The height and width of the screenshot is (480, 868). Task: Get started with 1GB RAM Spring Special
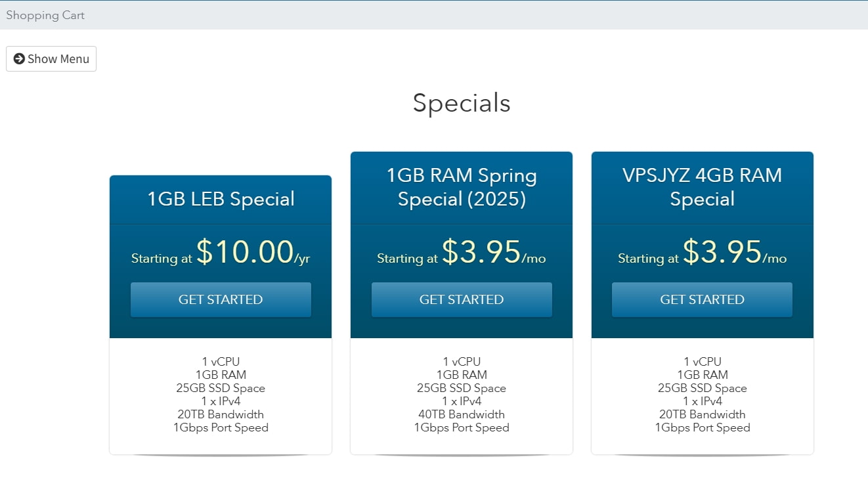(x=462, y=299)
